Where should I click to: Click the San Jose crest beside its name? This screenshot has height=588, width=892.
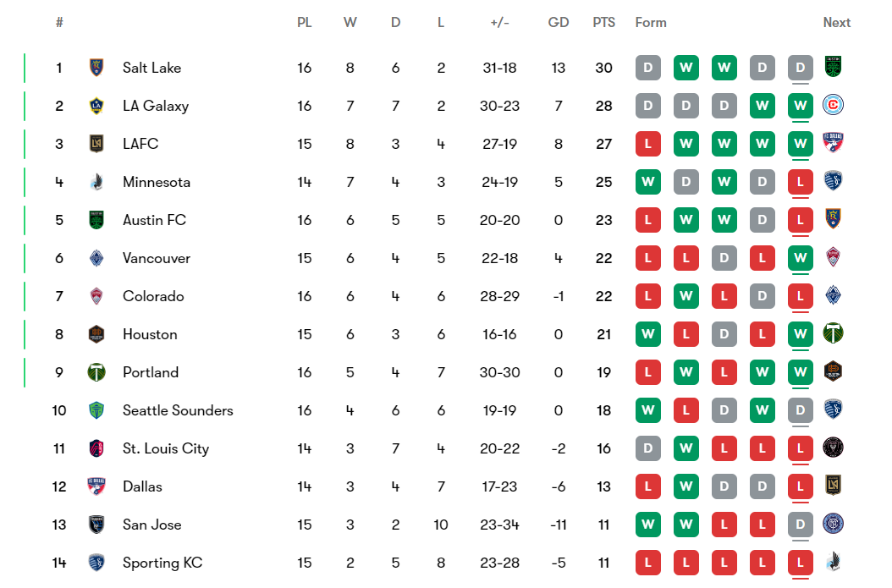click(x=96, y=525)
